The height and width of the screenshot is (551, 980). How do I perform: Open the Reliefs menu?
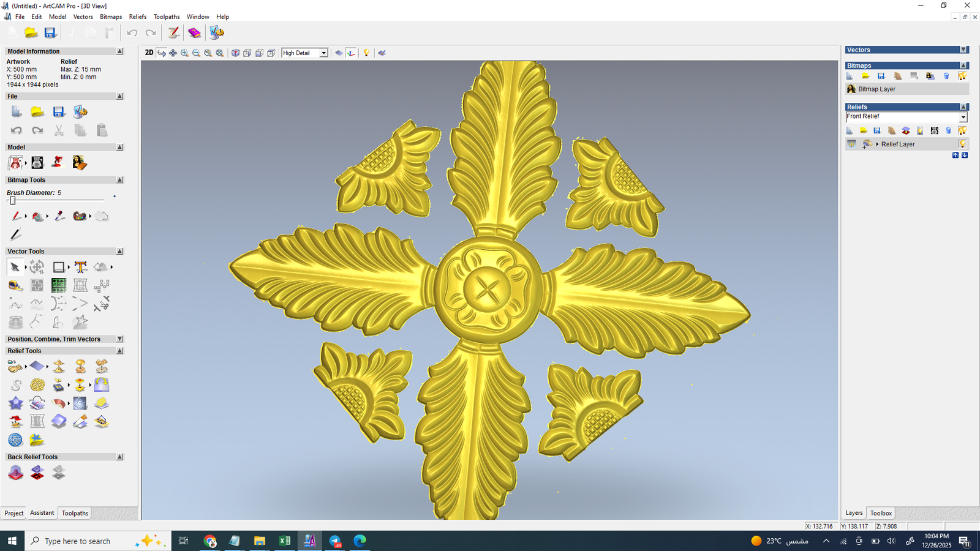[137, 17]
